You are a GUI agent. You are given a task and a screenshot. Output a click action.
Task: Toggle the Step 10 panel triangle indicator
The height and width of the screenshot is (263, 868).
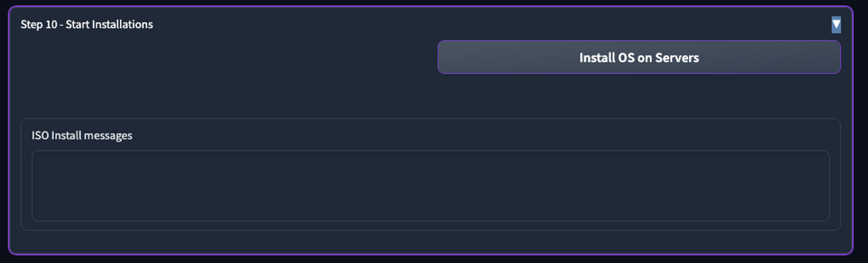tap(836, 25)
